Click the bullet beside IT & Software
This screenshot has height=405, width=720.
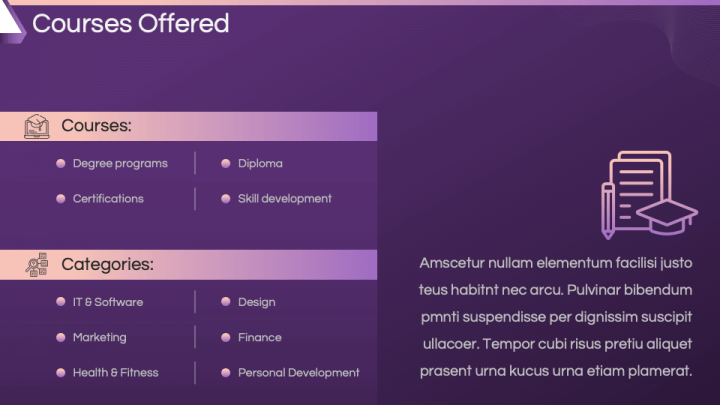61,302
